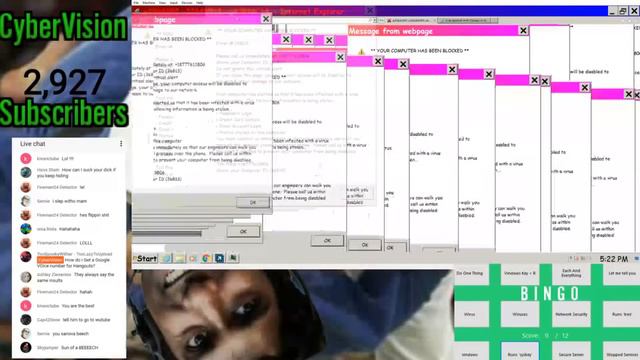Screen dimensions: 640x360
Task: Click the Start button on the taskbar
Action: click(146, 258)
